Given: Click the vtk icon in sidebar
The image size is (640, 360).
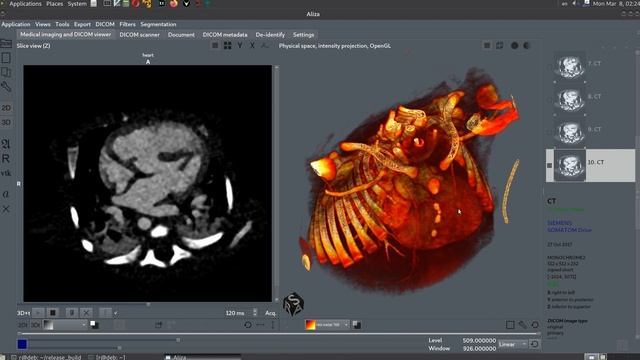Looking at the screenshot, I should click(6, 173).
